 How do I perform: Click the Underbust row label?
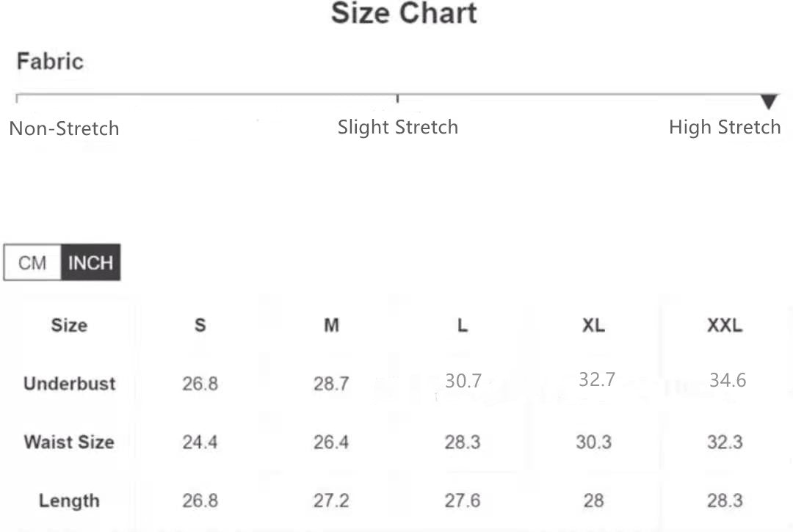click(x=69, y=383)
